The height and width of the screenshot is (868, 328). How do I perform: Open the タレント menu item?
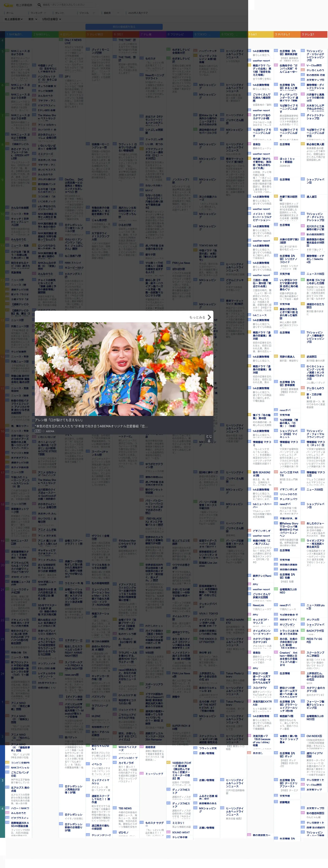59,13
